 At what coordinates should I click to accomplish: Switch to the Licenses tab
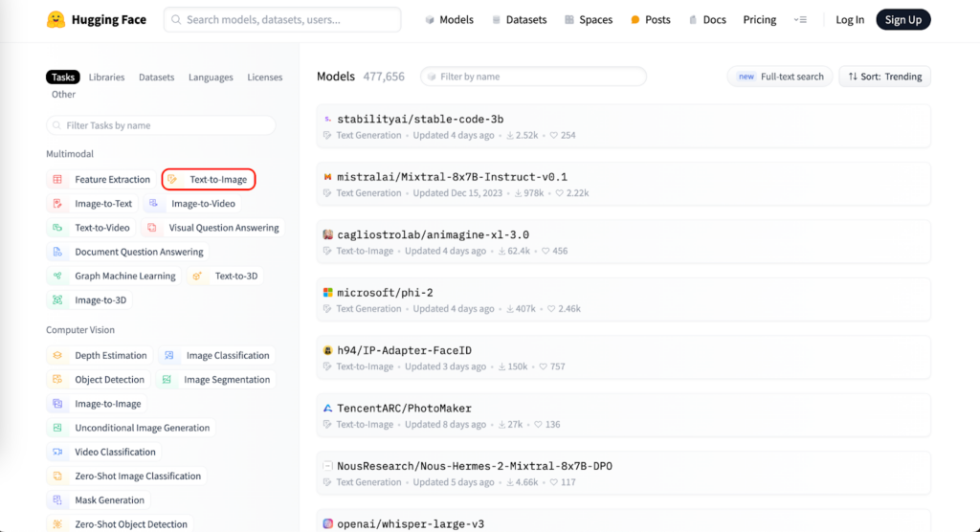pyautogui.click(x=264, y=78)
